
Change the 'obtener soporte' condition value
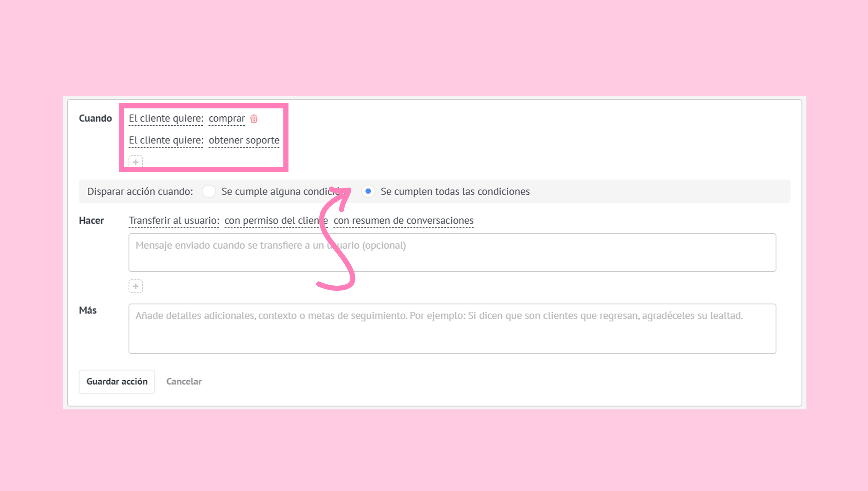[244, 140]
